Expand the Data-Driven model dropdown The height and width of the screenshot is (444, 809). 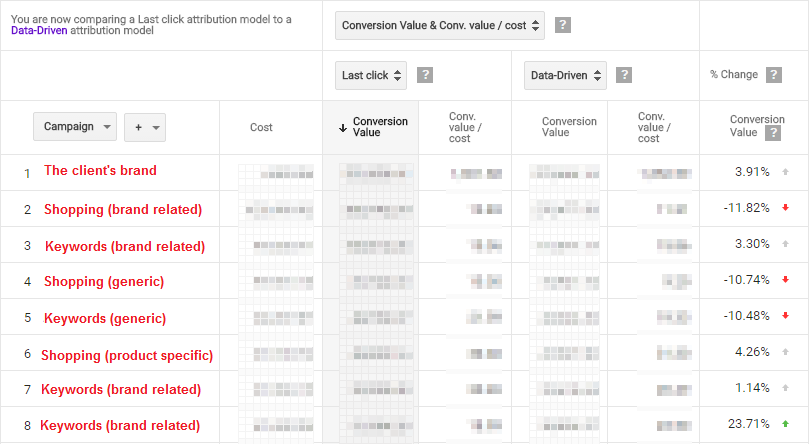click(x=566, y=74)
